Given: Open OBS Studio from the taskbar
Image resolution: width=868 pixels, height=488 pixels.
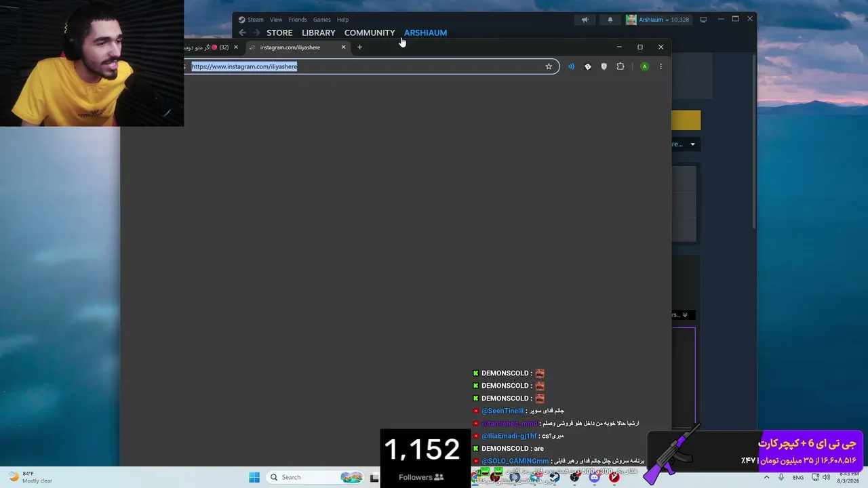Looking at the screenshot, I should (x=575, y=477).
